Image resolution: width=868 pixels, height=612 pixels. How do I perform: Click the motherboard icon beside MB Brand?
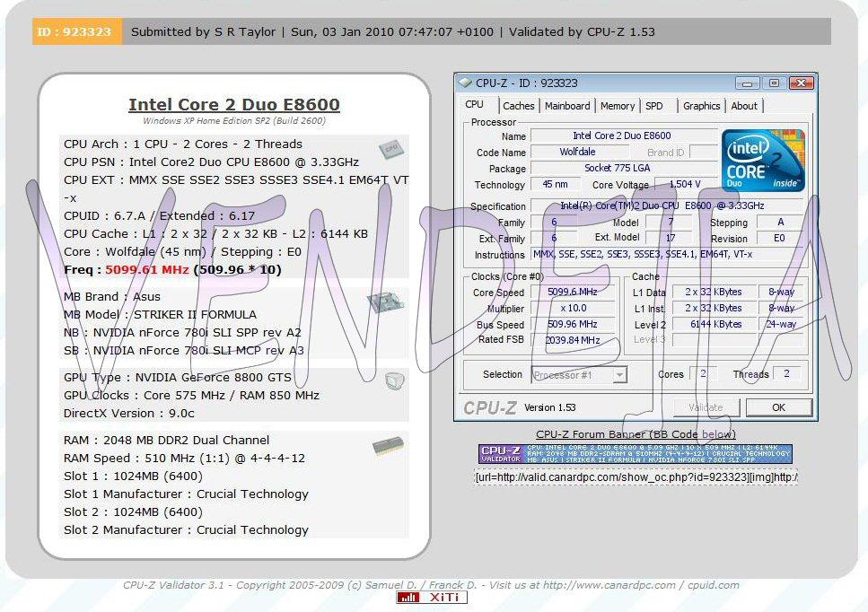pos(385,302)
